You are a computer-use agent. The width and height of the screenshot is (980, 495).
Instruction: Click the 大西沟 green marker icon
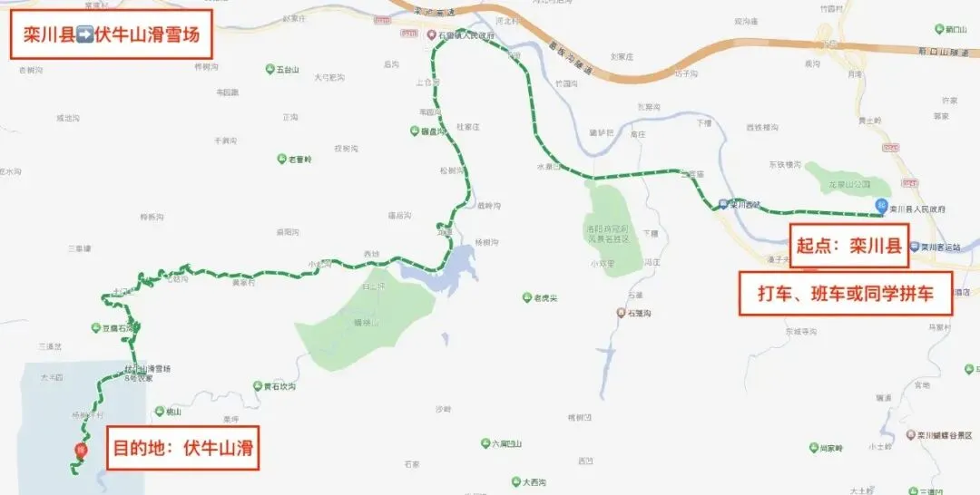[x=515, y=482]
